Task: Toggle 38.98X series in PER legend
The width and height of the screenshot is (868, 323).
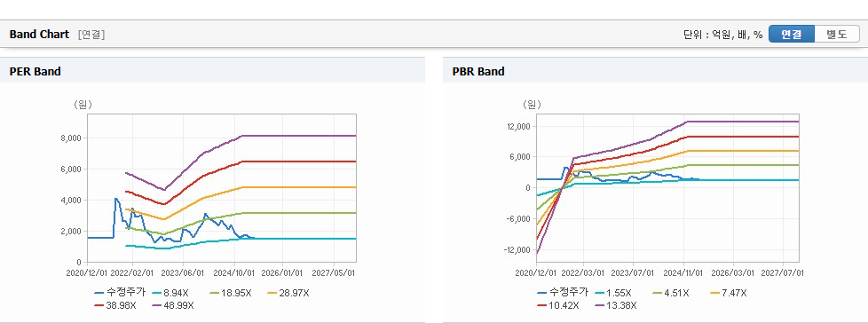Action: coord(115,304)
